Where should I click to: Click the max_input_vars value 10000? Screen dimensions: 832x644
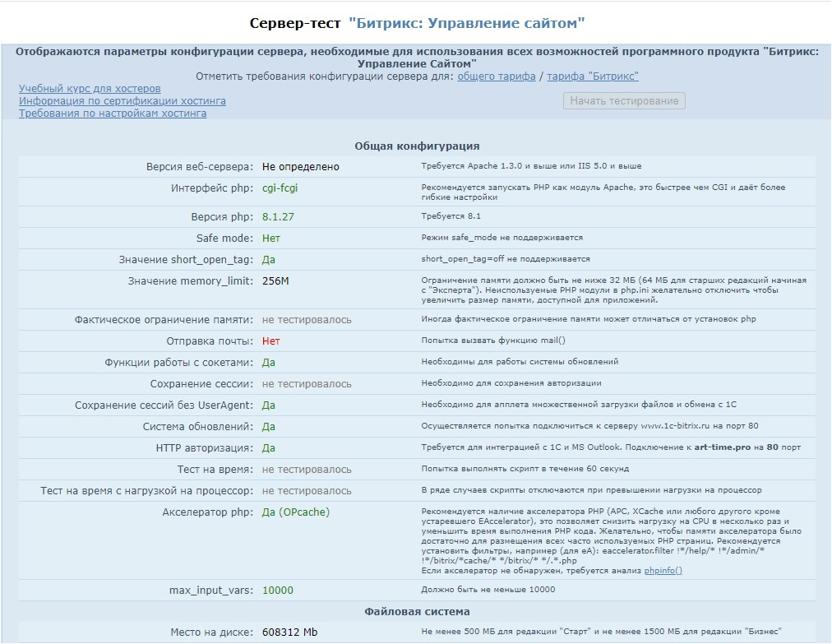pos(278,590)
